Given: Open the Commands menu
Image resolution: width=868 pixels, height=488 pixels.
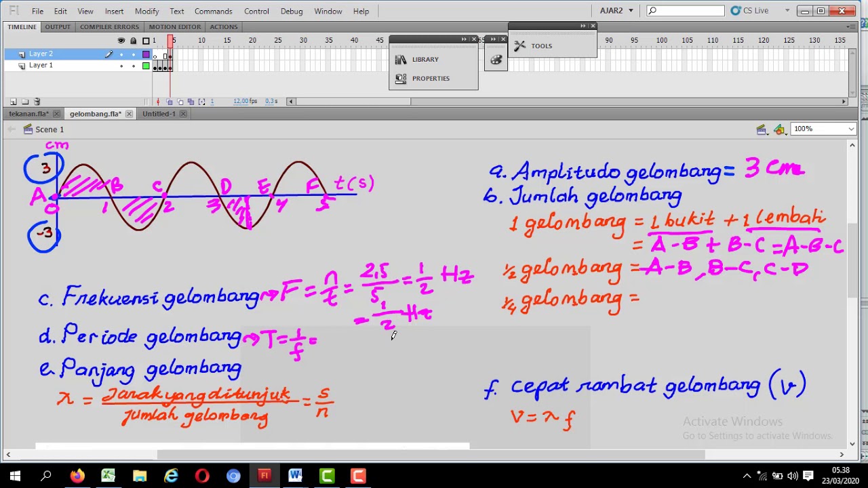Looking at the screenshot, I should [x=214, y=11].
